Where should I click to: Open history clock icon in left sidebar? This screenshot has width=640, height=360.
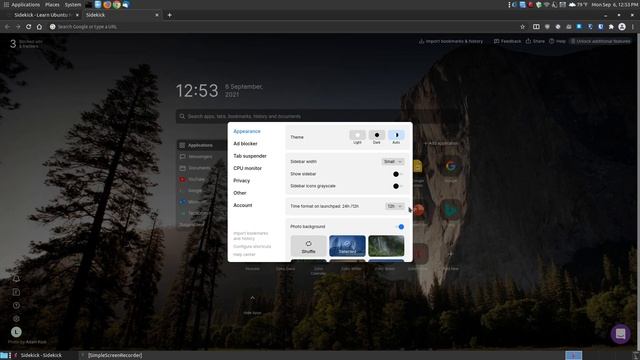pos(16,305)
